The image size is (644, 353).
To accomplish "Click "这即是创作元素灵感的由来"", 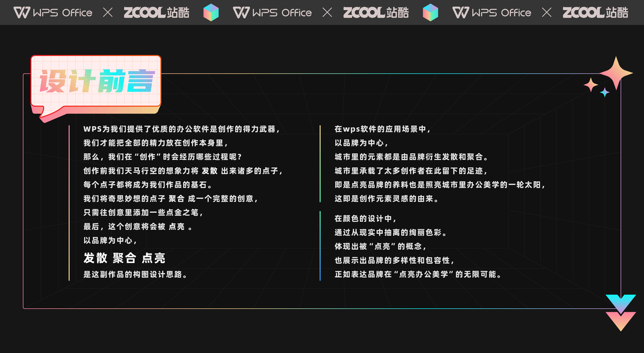I will point(386,199).
